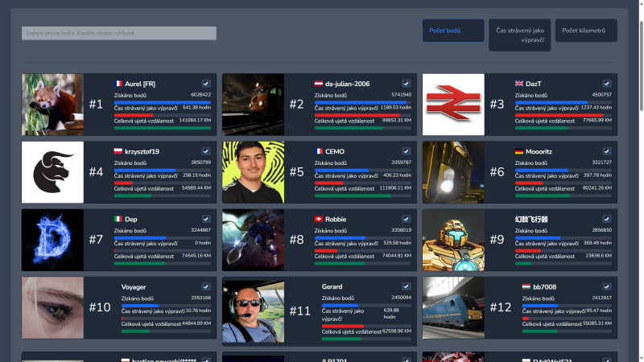Open da-julian-2006 night train avatar
This screenshot has height=362, width=644.
click(253, 105)
